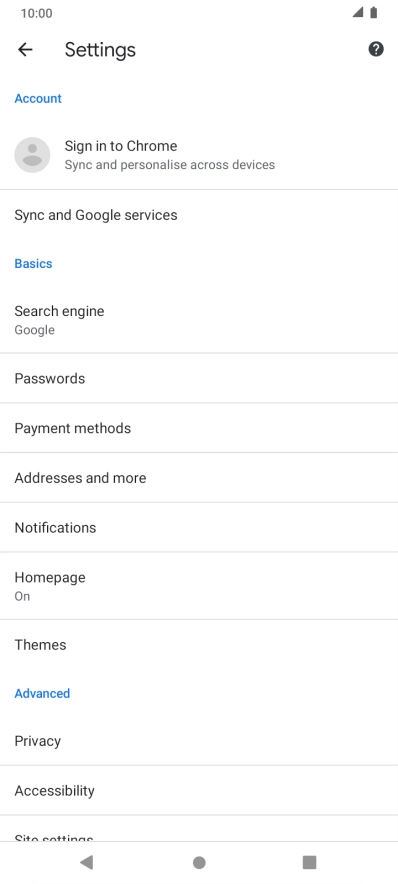Screen dimensions: 398x884
Task: Open Themes settings
Action: click(x=199, y=644)
